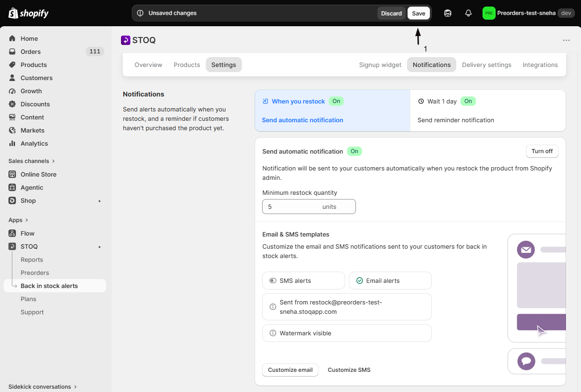The width and height of the screenshot is (581, 392).
Task: Open the Delivery settings tab
Action: pos(487,65)
